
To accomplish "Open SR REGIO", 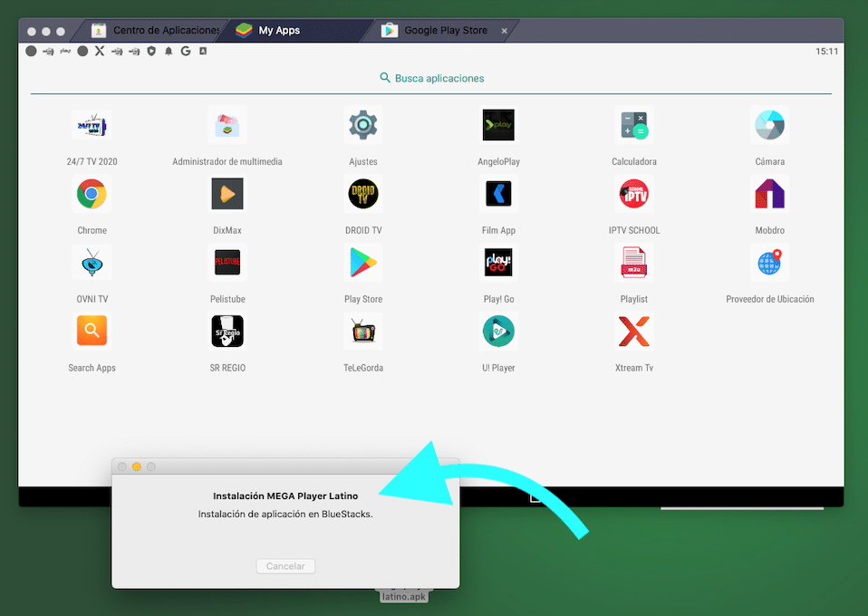I will coord(227,332).
